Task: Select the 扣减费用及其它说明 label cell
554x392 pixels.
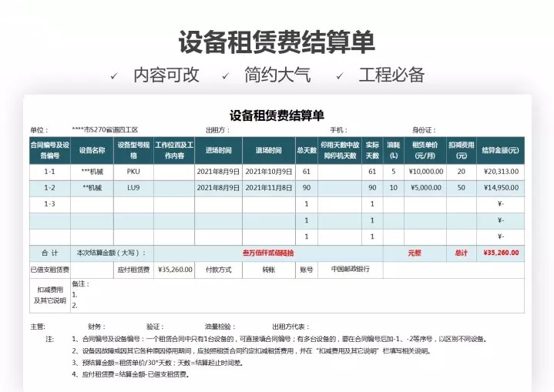Action: coord(50,296)
